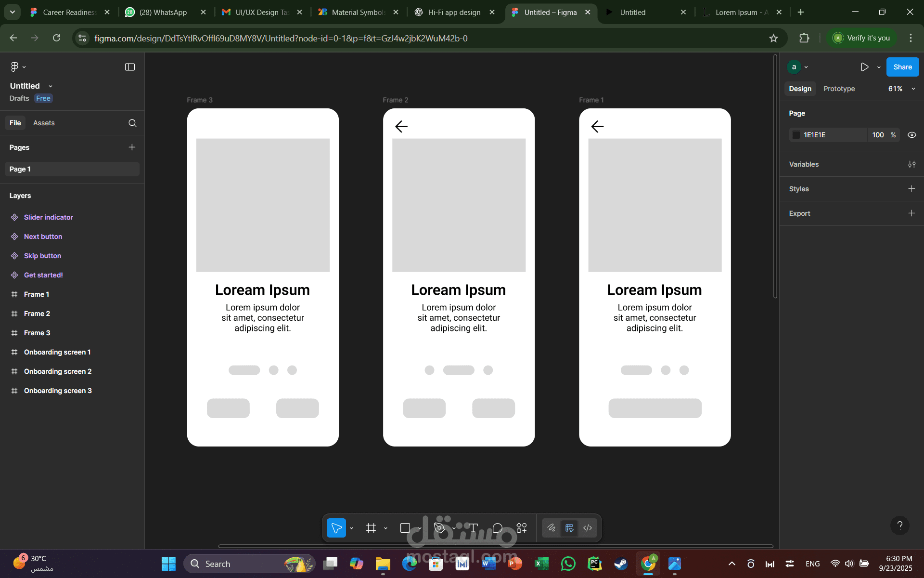The height and width of the screenshot is (578, 924).
Task: Open the Actions tool in toolbar
Action: [x=522, y=528]
